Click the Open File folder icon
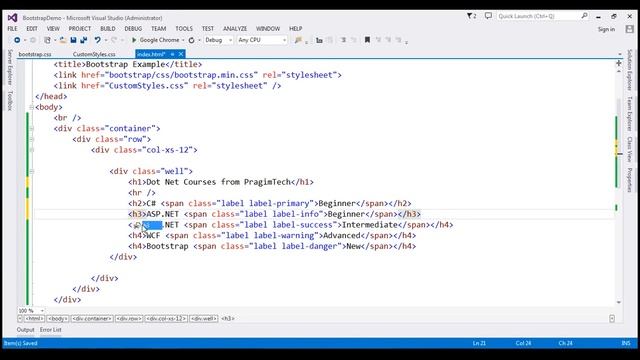The image size is (640, 360). pos(62,40)
